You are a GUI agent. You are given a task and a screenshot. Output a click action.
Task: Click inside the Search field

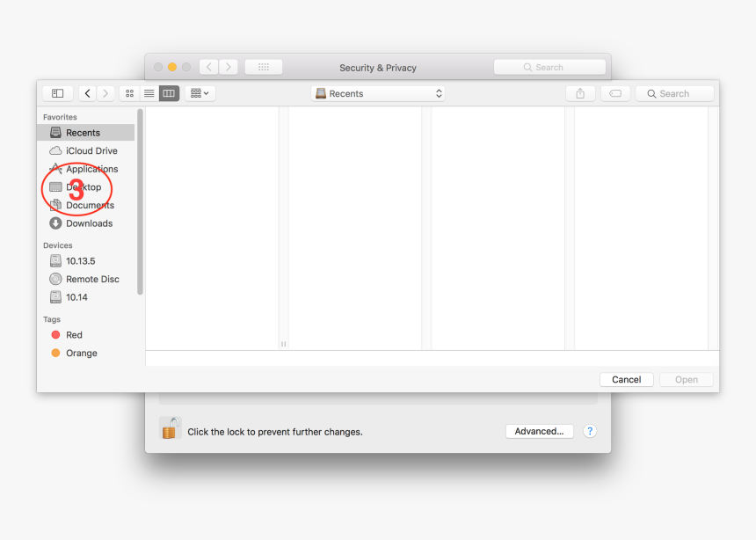tap(674, 92)
